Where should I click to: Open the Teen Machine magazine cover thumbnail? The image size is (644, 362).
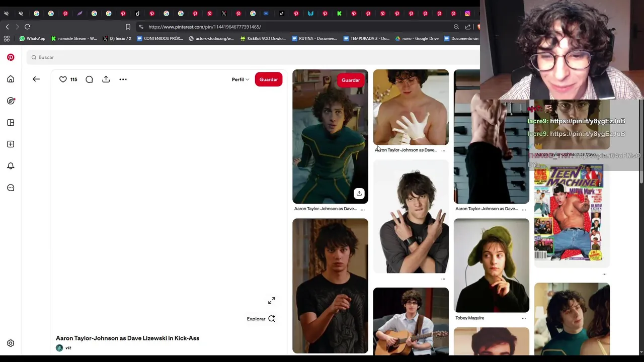pyautogui.click(x=572, y=215)
